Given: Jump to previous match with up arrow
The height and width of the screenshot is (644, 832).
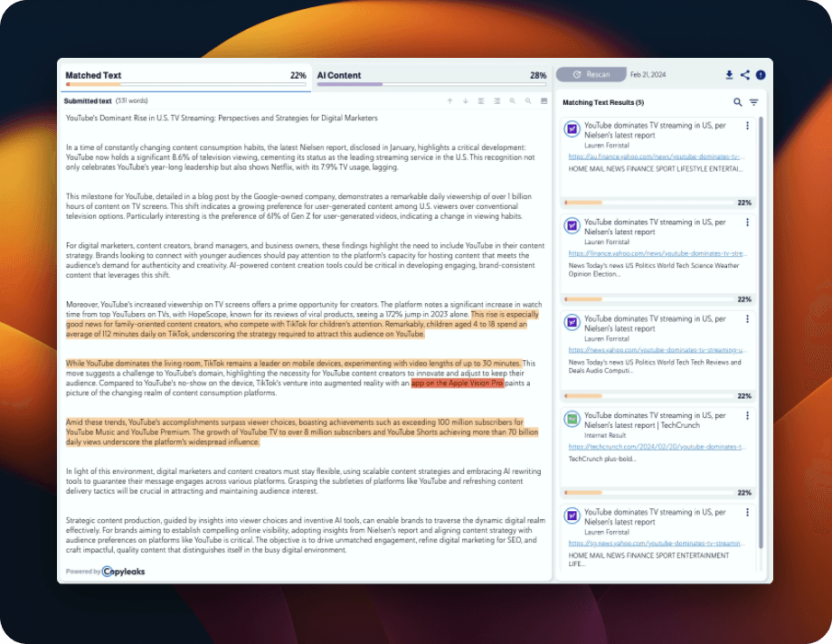Looking at the screenshot, I should point(449,101).
